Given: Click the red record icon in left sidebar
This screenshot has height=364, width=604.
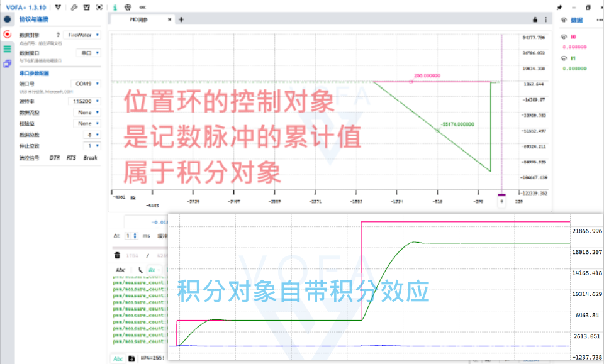Looking at the screenshot, I should [8, 34].
